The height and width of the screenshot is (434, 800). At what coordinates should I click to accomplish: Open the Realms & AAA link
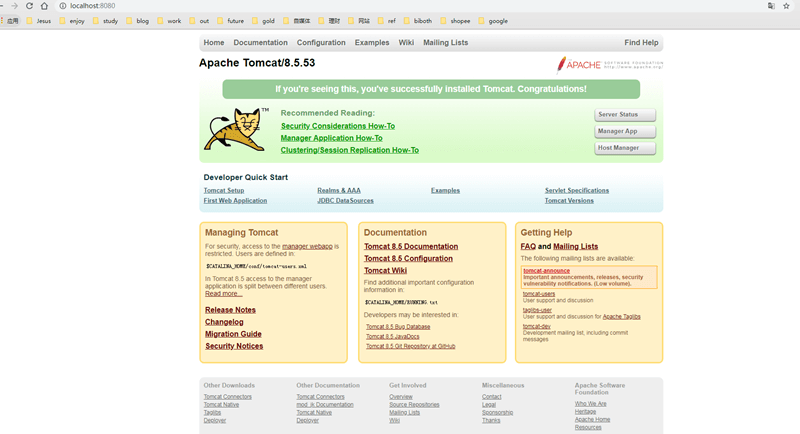click(x=339, y=190)
